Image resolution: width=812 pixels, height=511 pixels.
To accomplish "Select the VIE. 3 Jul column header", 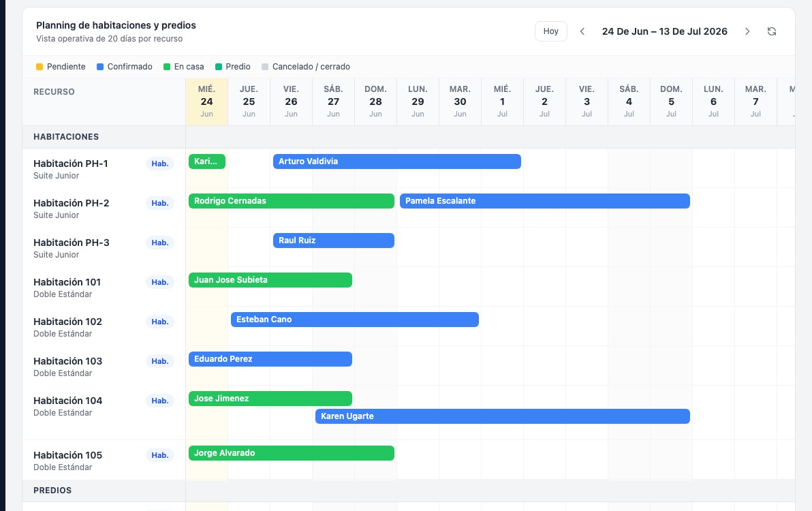I will coord(587,102).
